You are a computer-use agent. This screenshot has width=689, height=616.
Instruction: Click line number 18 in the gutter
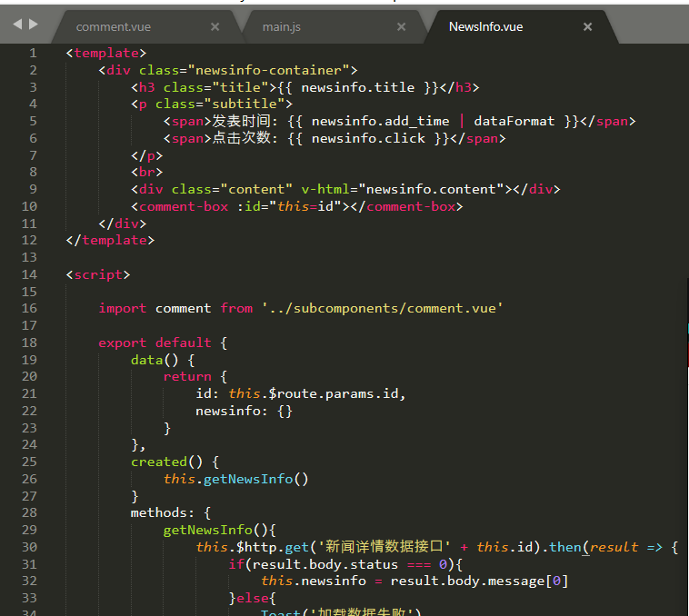click(29, 343)
